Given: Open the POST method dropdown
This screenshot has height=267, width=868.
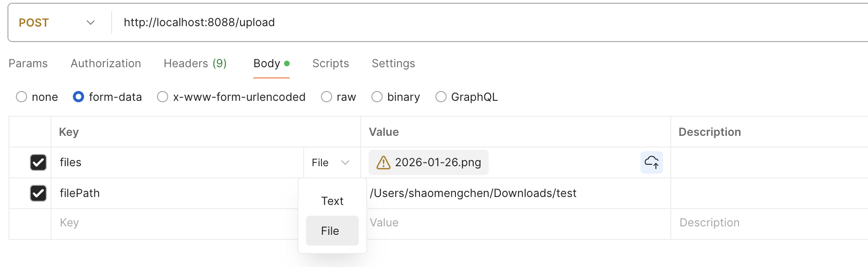Looking at the screenshot, I should click(57, 22).
